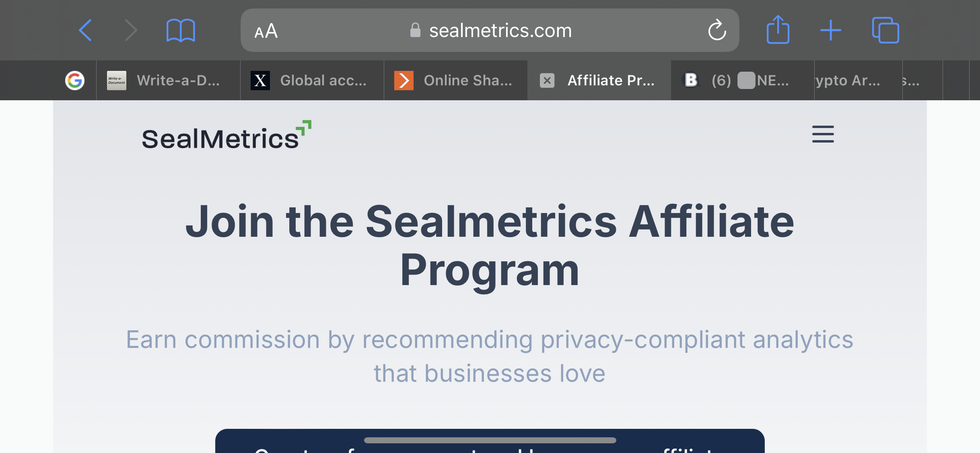Click the forward navigation arrow
Screen dimensions: 980x453
click(x=131, y=30)
